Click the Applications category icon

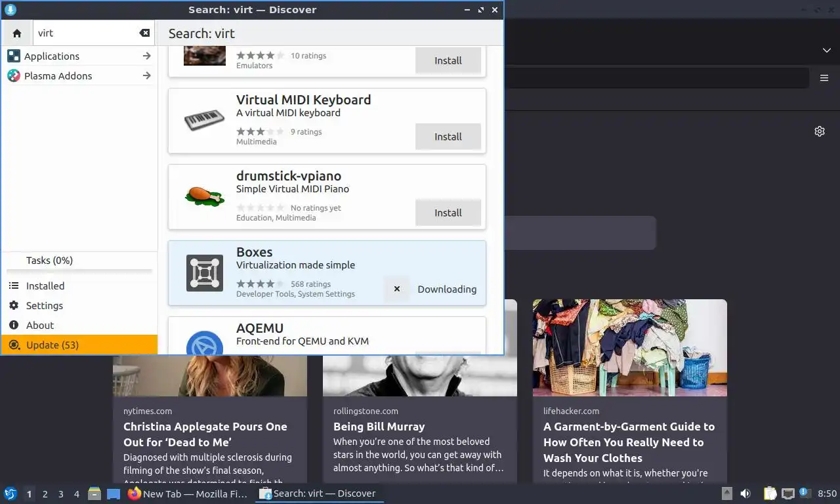(x=14, y=56)
